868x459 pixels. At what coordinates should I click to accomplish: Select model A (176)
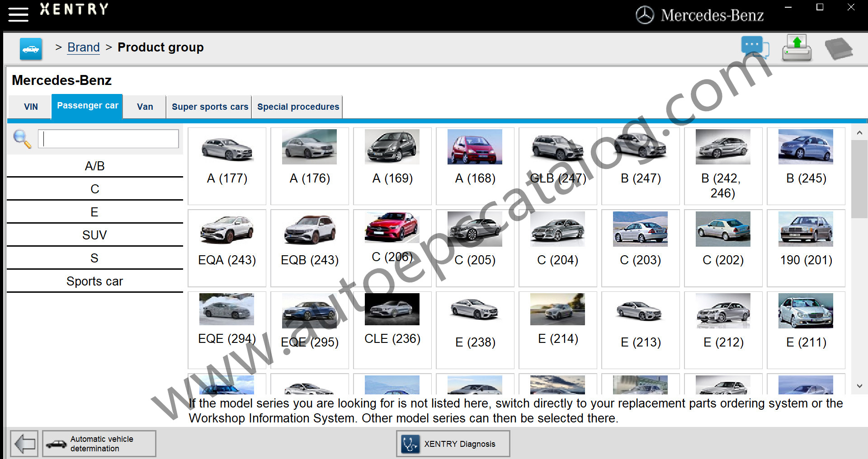pyautogui.click(x=310, y=166)
